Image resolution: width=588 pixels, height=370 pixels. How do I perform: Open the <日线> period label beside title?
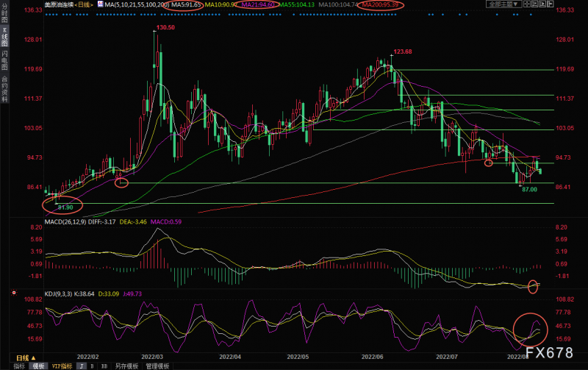tap(84, 4)
